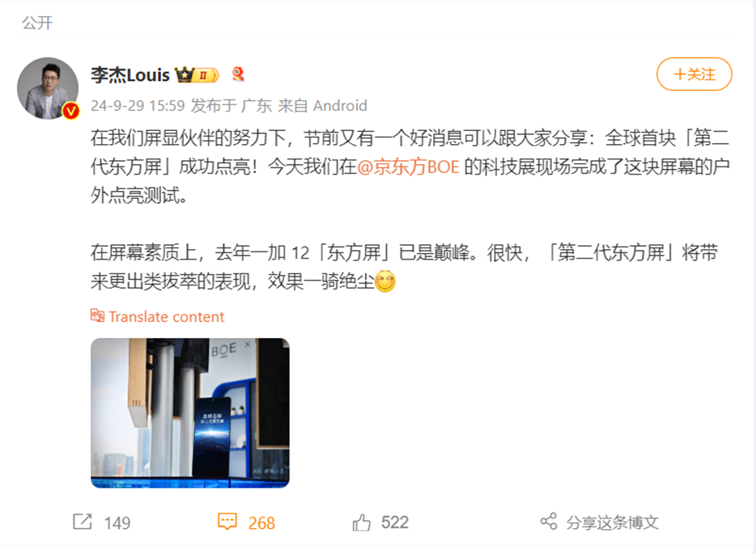Open the 李杰Louis profile avatar
The width and height of the screenshot is (756, 554).
(48, 88)
